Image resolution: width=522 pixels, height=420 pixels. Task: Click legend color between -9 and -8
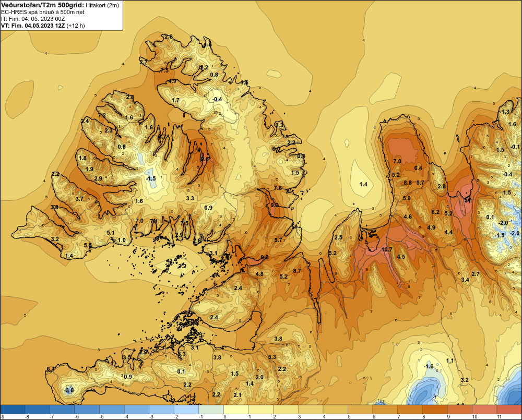(13, 410)
